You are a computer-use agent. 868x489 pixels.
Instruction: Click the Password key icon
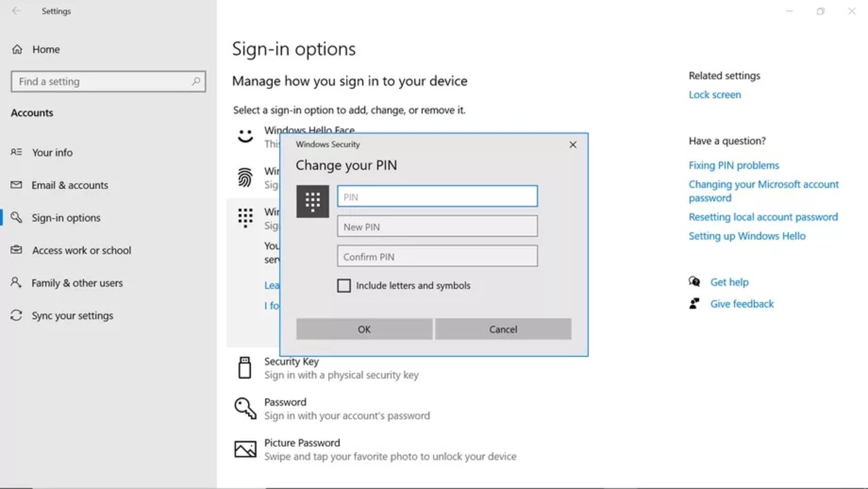pyautogui.click(x=245, y=408)
